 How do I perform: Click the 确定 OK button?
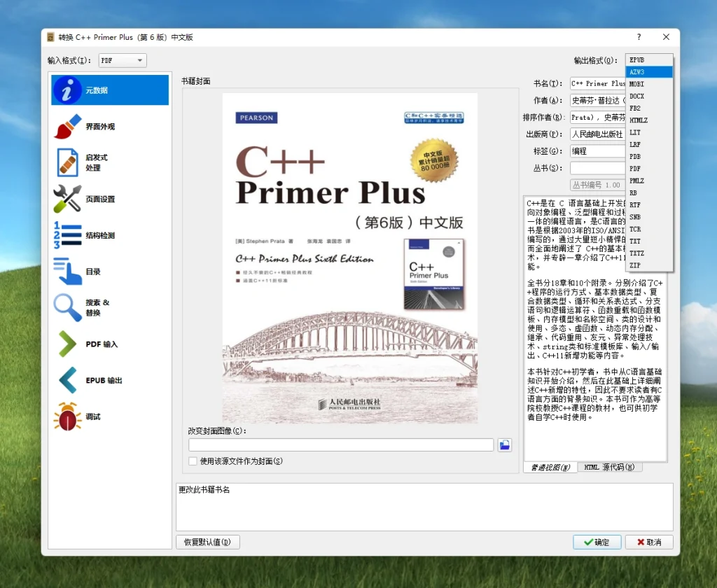click(597, 542)
